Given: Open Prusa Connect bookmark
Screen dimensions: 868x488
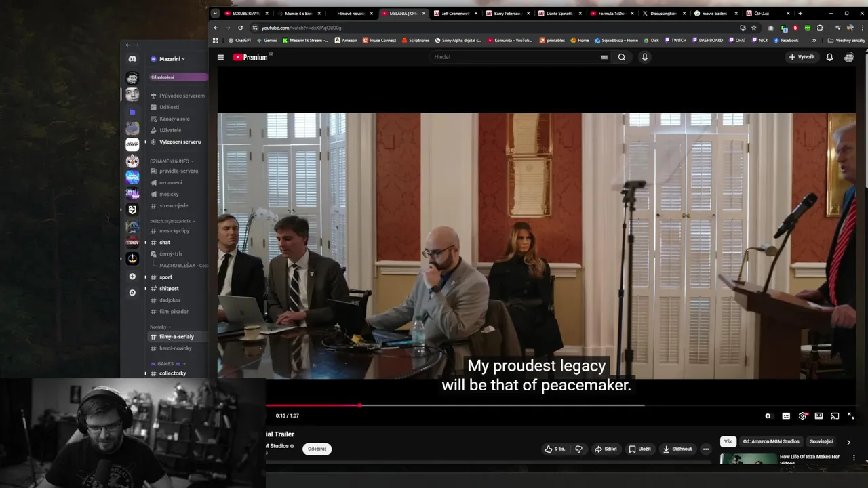Looking at the screenshot, I should point(379,40).
